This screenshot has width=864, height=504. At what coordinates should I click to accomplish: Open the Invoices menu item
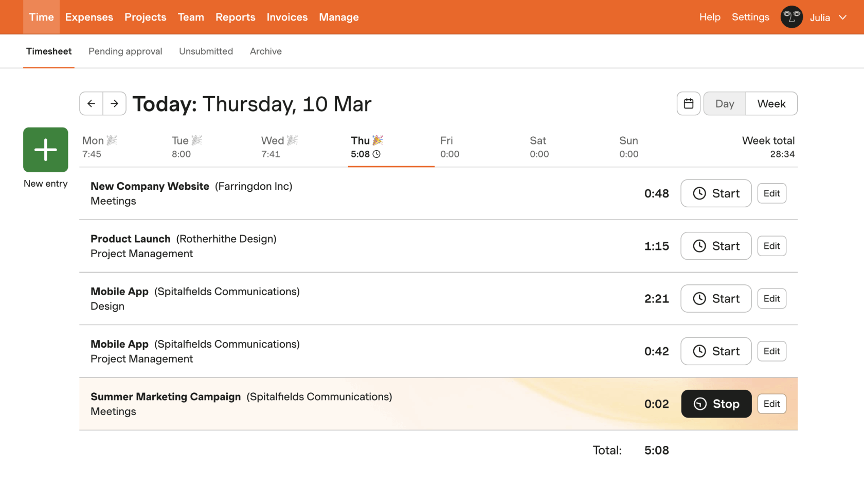pyautogui.click(x=286, y=17)
